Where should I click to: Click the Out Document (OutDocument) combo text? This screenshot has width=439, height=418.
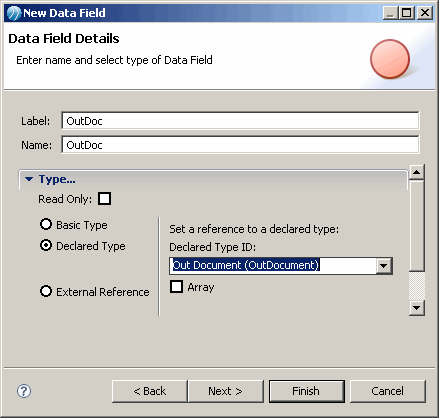246,265
